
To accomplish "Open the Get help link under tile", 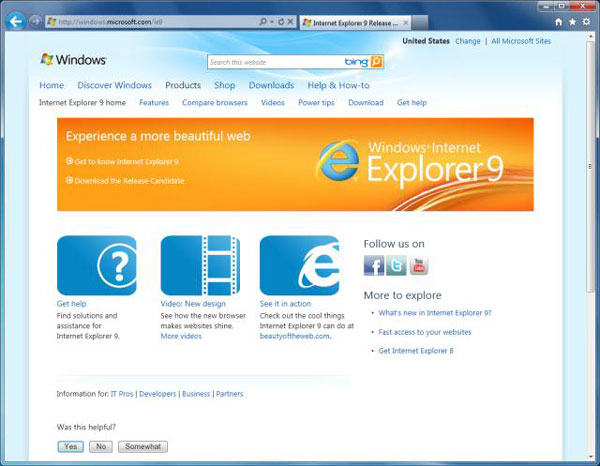I will (72, 304).
